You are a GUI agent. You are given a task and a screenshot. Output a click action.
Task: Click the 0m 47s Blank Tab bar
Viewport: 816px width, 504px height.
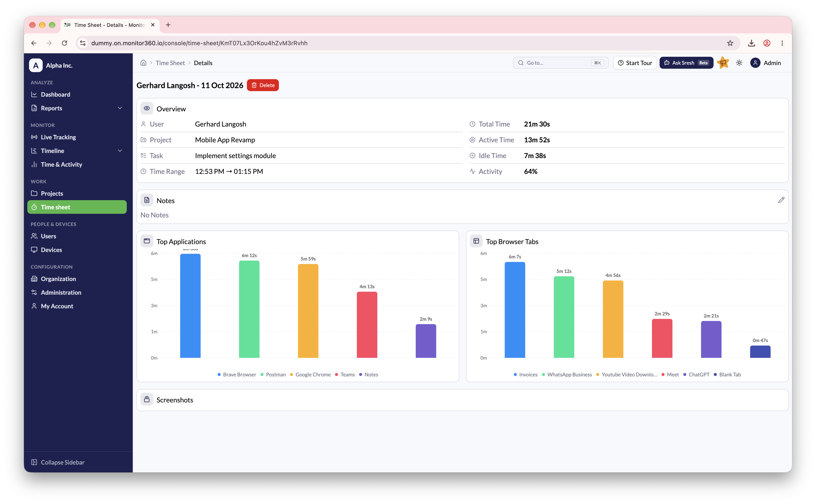760,352
